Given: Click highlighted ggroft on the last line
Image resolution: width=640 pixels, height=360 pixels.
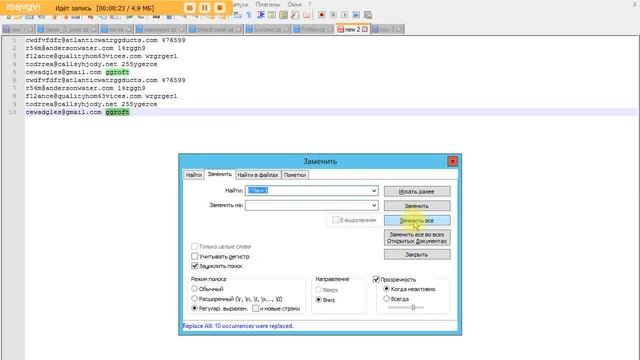Looking at the screenshot, I should coord(117,112).
